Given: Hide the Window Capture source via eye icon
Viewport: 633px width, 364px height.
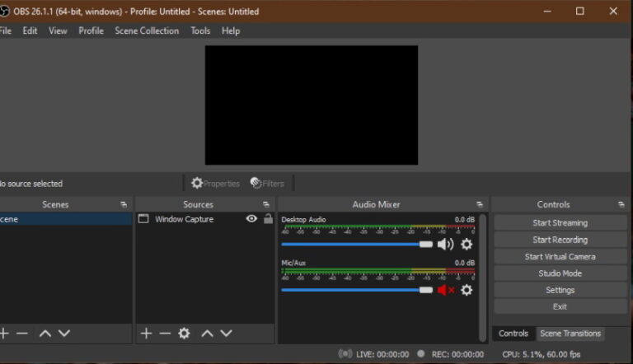Looking at the screenshot, I should (x=251, y=219).
